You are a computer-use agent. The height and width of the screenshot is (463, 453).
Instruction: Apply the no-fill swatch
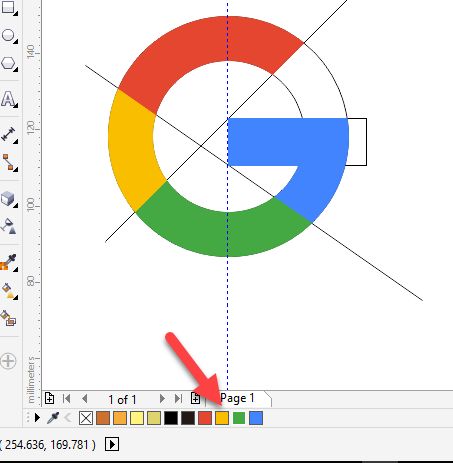tap(86, 418)
